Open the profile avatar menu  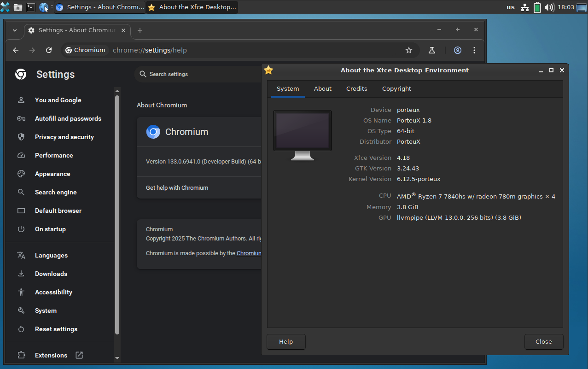tap(458, 50)
